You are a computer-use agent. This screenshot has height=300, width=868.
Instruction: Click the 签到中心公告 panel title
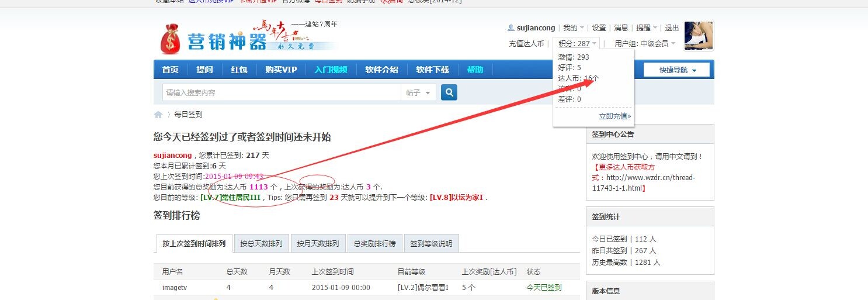point(613,135)
